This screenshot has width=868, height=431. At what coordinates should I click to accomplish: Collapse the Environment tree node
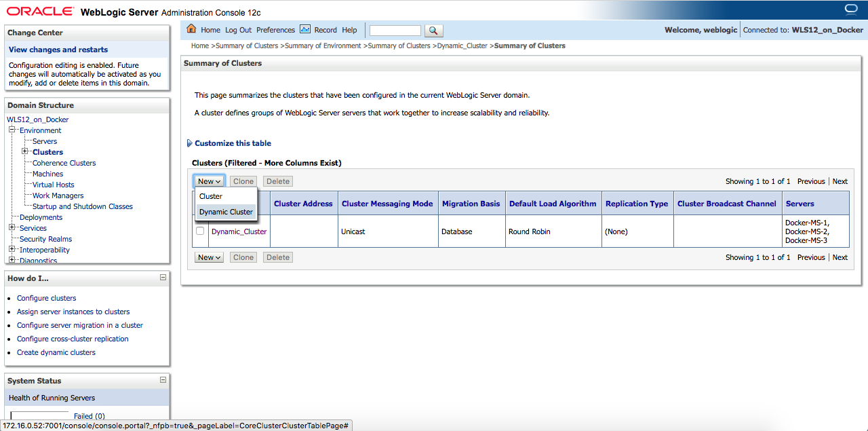click(12, 130)
